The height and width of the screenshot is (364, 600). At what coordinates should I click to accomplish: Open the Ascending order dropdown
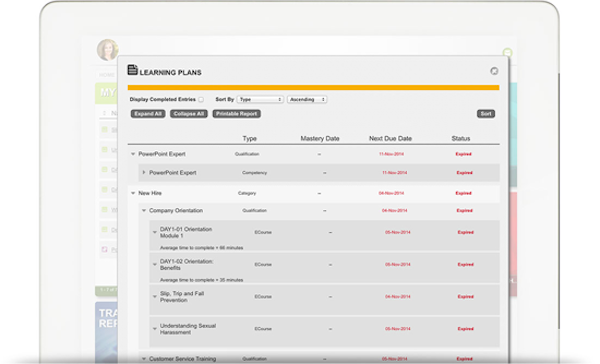307,100
